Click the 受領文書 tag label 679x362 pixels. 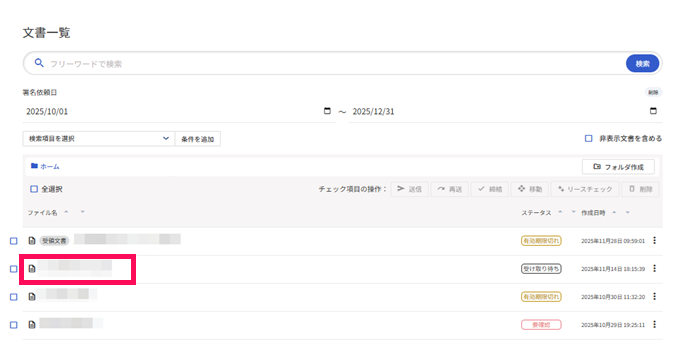click(54, 241)
